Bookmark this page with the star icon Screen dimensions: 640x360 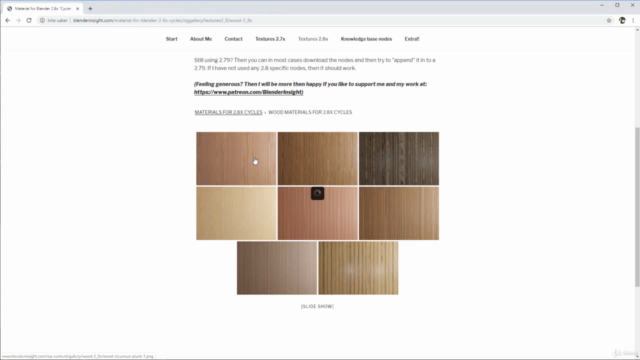[609, 20]
